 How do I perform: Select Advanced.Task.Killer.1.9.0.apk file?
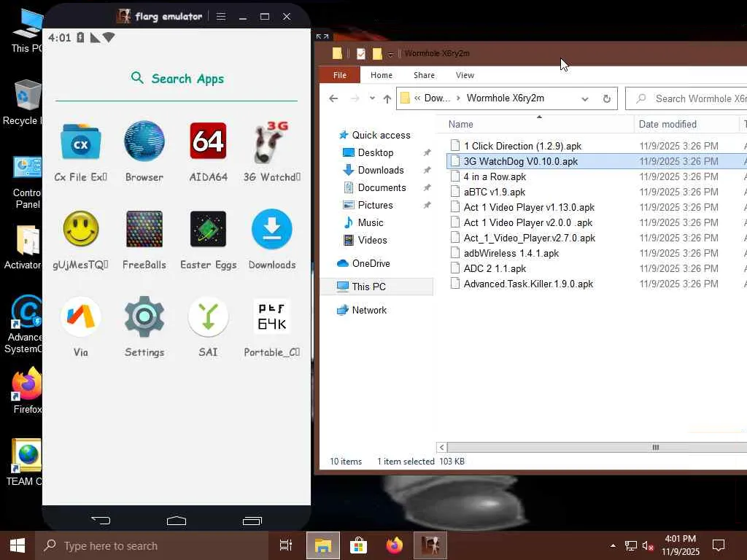[x=528, y=284]
